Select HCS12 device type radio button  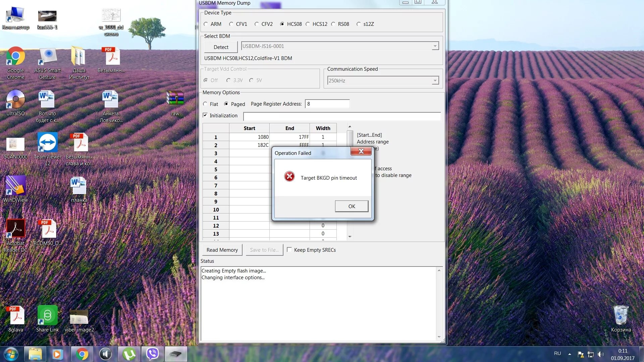308,24
